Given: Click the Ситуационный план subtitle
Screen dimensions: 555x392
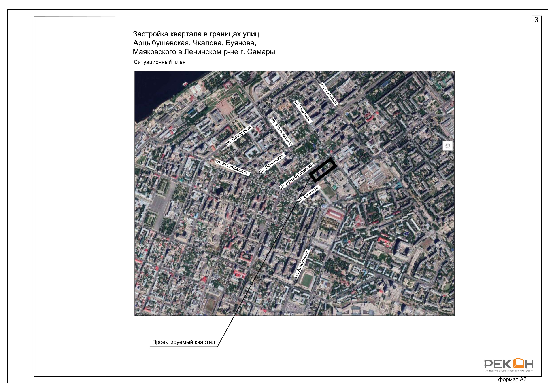Looking at the screenshot, I should [159, 62].
